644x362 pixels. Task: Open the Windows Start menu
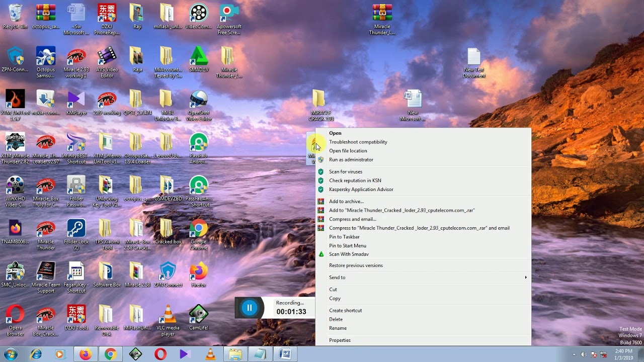pos(10,354)
